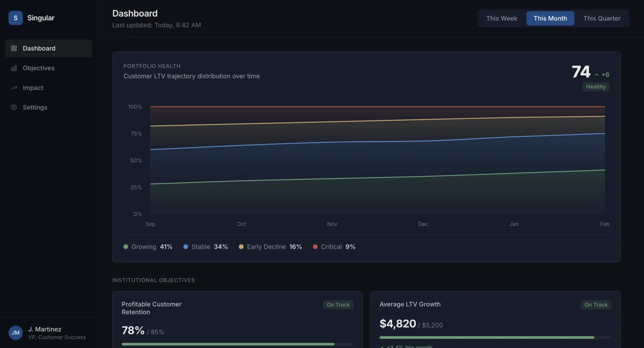Click the Profitable Customer Retention progress bar
The height and width of the screenshot is (348, 644).
click(237, 344)
